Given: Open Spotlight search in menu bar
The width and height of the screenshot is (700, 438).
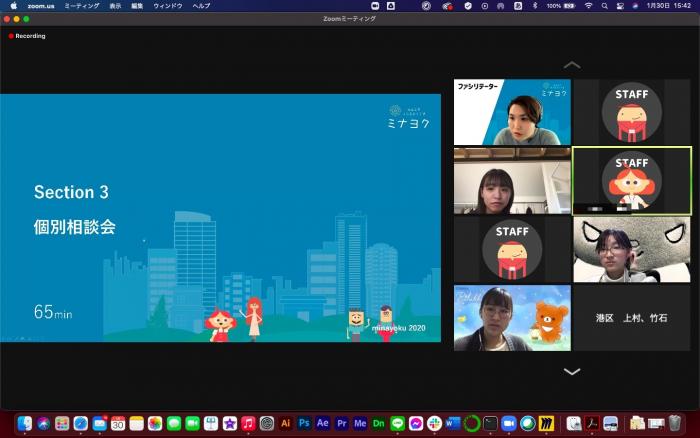Looking at the screenshot, I should [x=604, y=6].
